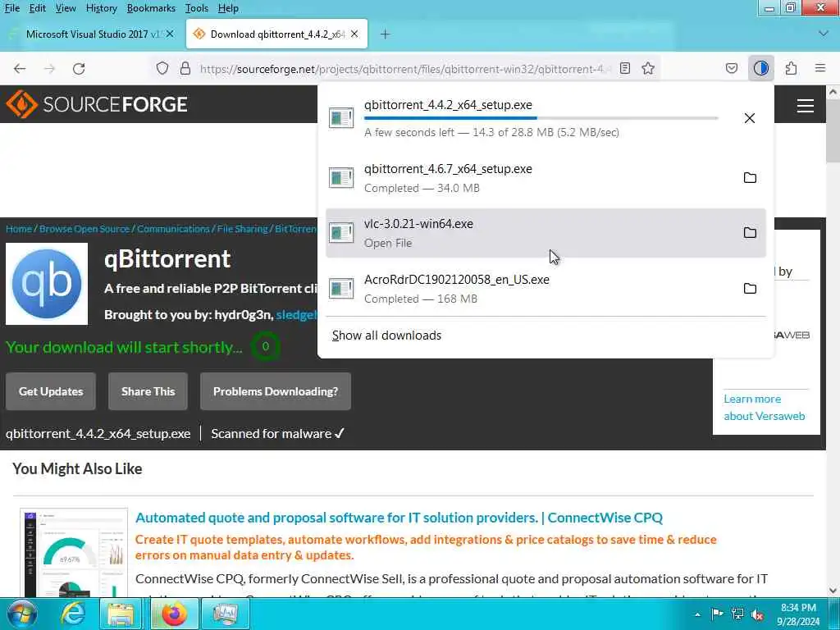Click the File Sharing breadcrumb link
The image size is (840, 630).
(x=242, y=229)
